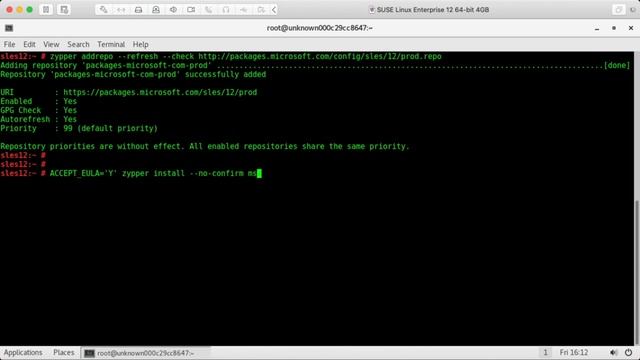Open the View menu
The height and width of the screenshot is (360, 640).
tap(51, 44)
